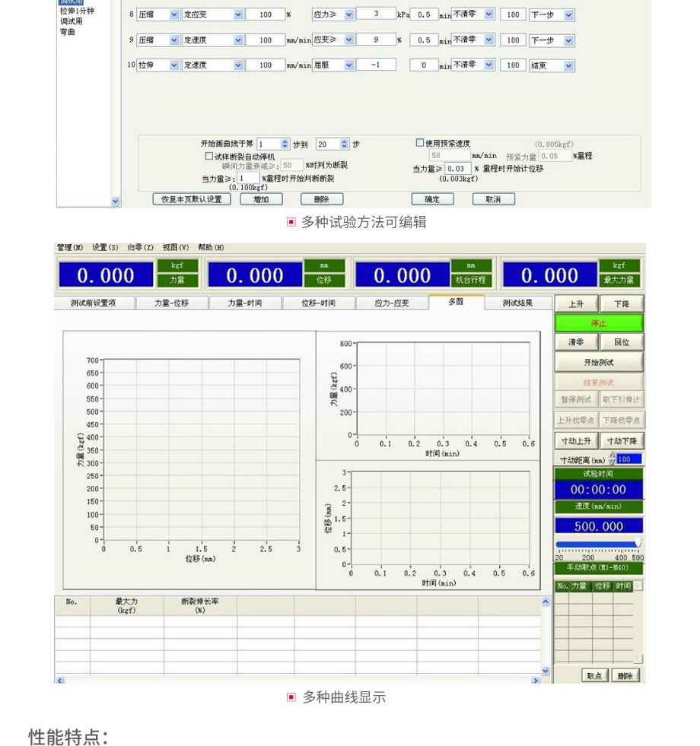This screenshot has width=700, height=746.
Task: Click the 下降 move-down control
Action: pos(622,304)
